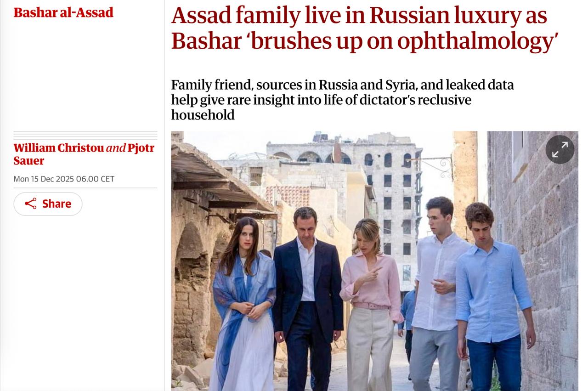Click the share icon beside Share label

coord(31,204)
